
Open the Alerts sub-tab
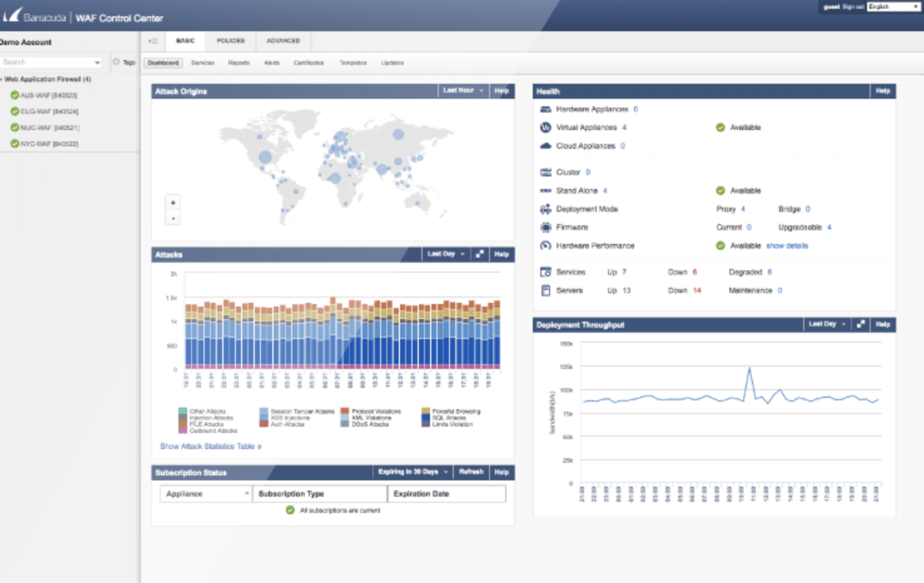(x=272, y=63)
